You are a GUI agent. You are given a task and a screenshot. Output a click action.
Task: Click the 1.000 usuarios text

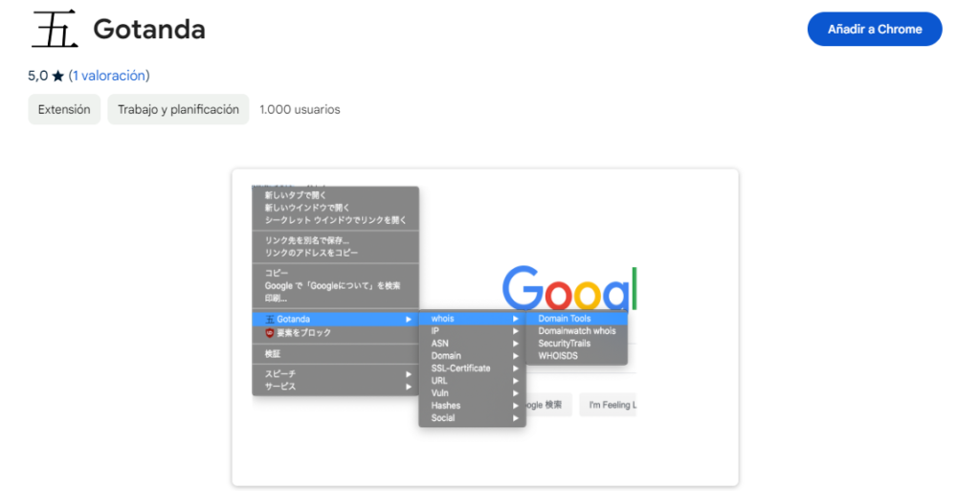coord(300,109)
